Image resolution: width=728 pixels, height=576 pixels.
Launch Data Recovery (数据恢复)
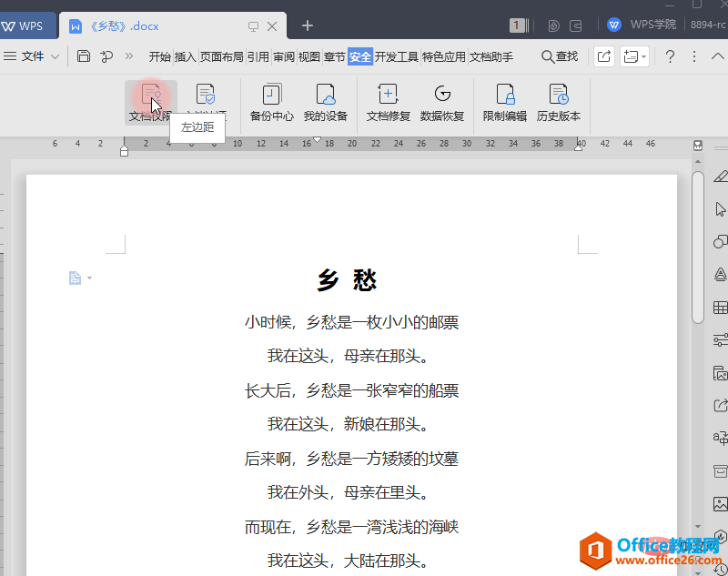tap(442, 103)
